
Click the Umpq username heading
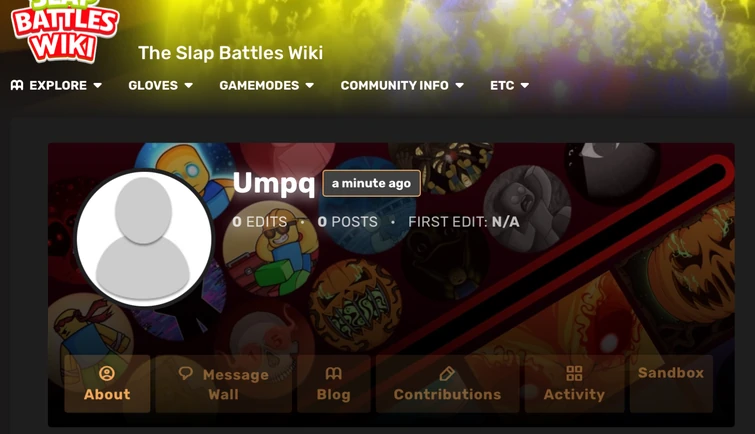274,184
